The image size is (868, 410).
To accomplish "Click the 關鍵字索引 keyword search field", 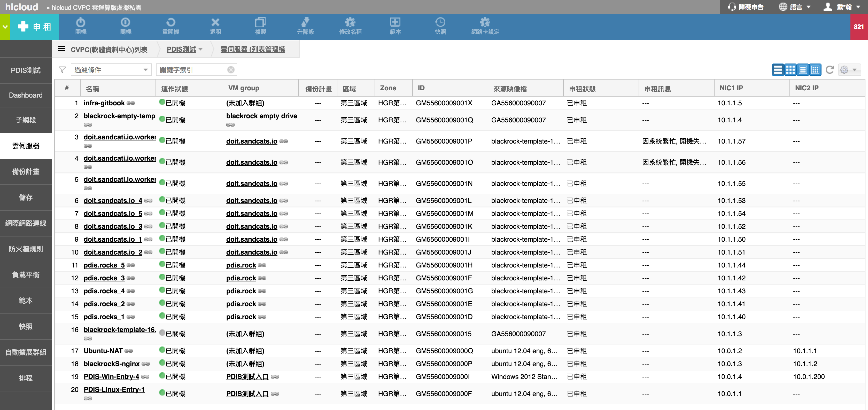I will pos(192,70).
